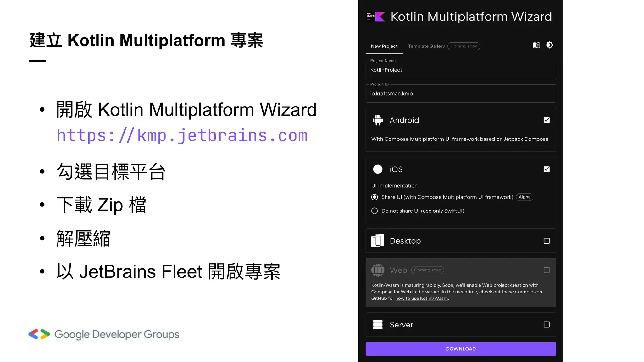This screenshot has width=644, height=362.
Task: Click the Desktop platform icon
Action: click(x=378, y=241)
